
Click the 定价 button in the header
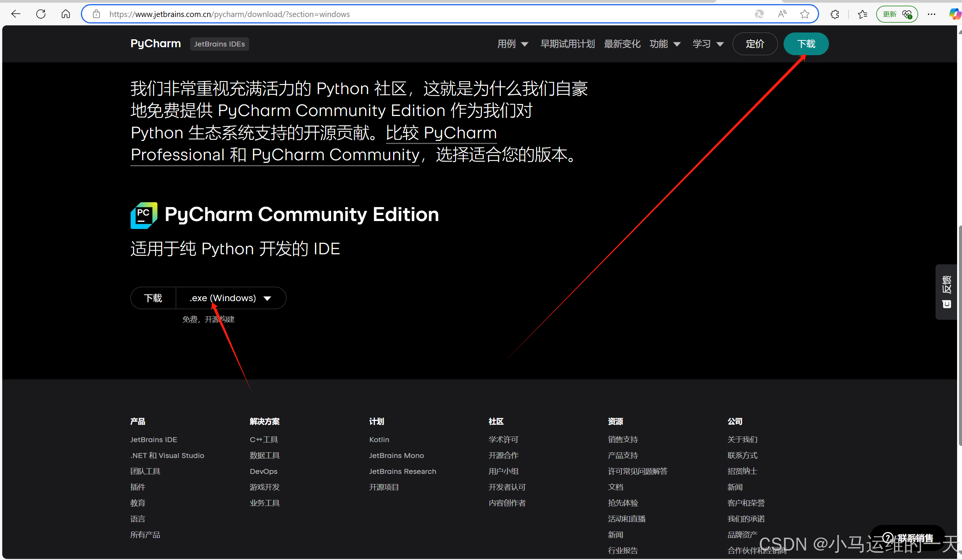(x=755, y=43)
